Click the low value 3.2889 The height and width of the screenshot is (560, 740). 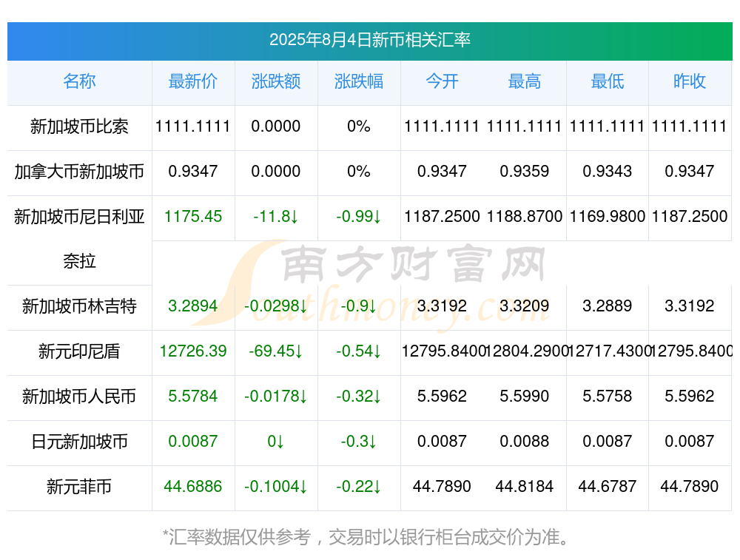[x=608, y=306]
